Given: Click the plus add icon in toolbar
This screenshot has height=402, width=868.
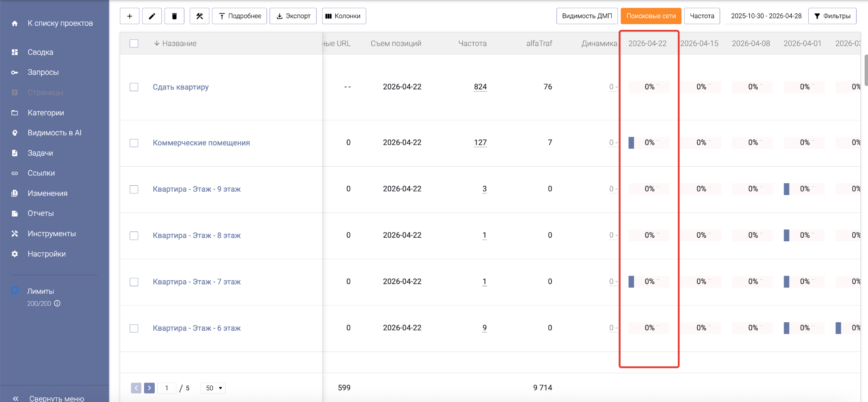Looking at the screenshot, I should point(130,16).
